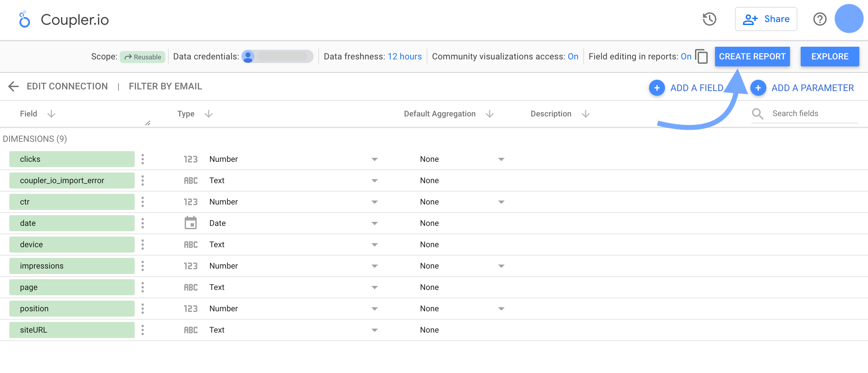
Task: Grab the Field column resize handle
Action: point(148,123)
